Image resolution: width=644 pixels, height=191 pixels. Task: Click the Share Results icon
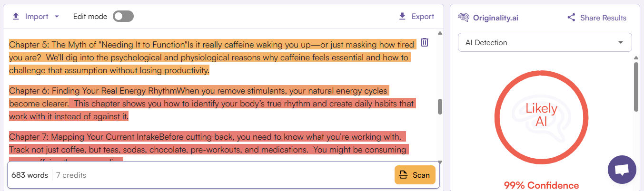(571, 18)
